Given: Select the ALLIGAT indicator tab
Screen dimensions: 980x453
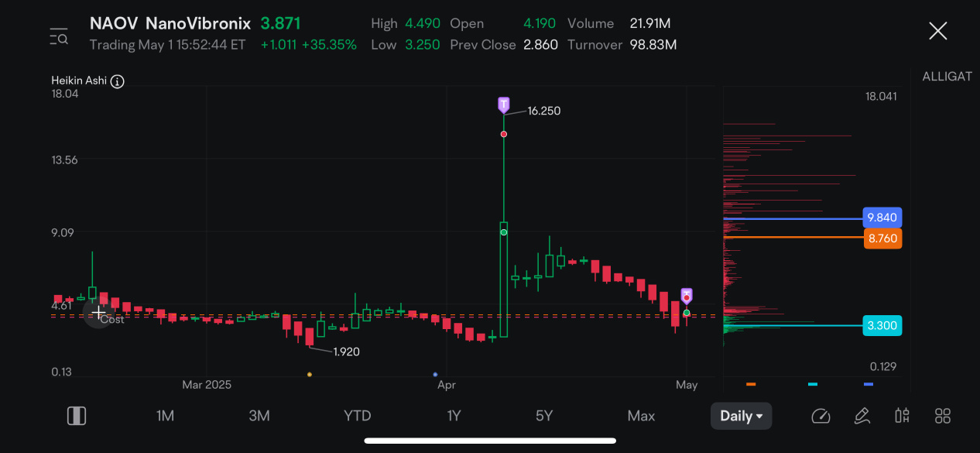Looking at the screenshot, I should point(947,77).
